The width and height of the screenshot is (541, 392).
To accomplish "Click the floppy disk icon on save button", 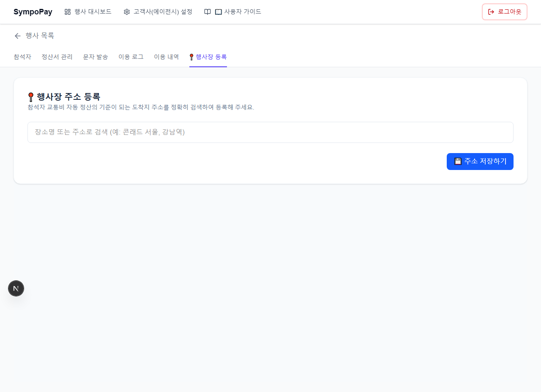I will [x=458, y=161].
